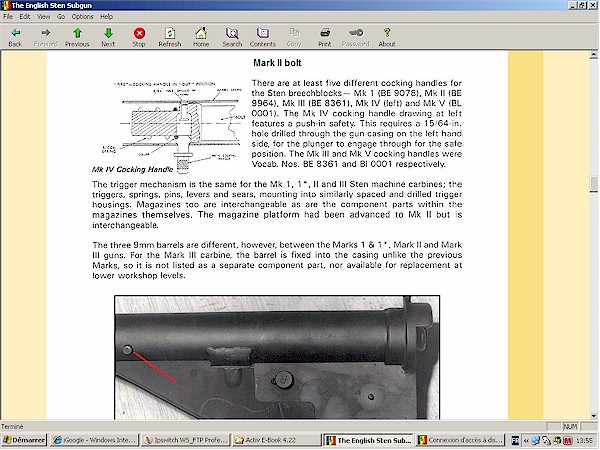Open the Démarrer start button
Image resolution: width=600 pixels, height=450 pixels.
(x=24, y=440)
